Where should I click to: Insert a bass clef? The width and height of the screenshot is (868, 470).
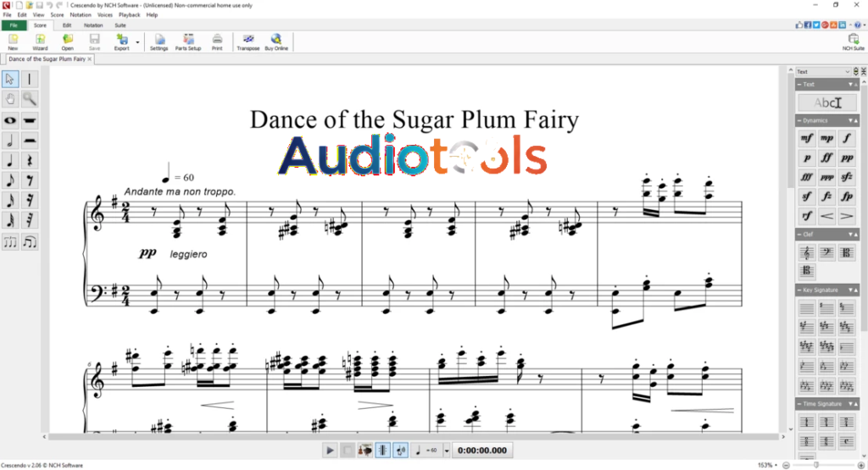[x=826, y=252]
